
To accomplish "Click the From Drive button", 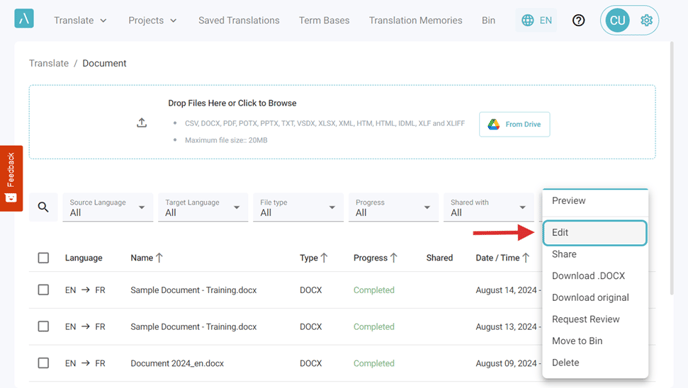I will [514, 124].
